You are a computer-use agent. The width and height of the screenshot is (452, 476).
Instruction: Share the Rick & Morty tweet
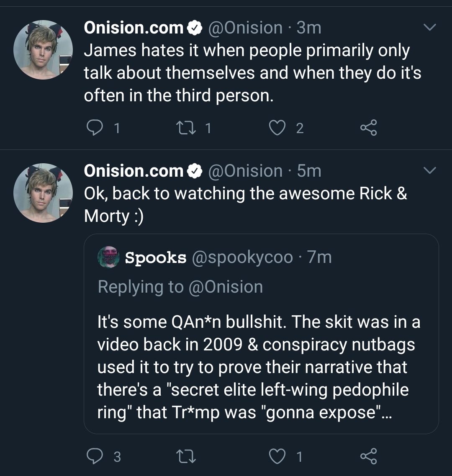click(369, 456)
